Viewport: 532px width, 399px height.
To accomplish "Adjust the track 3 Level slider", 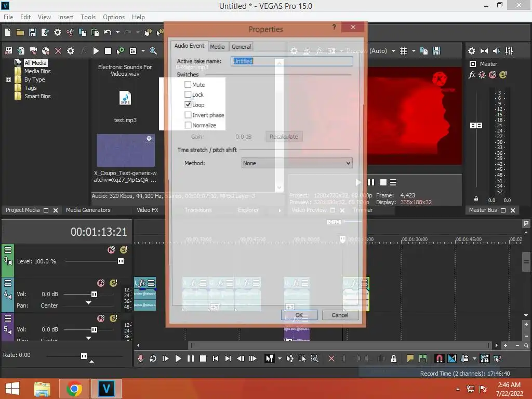I will coord(121,261).
